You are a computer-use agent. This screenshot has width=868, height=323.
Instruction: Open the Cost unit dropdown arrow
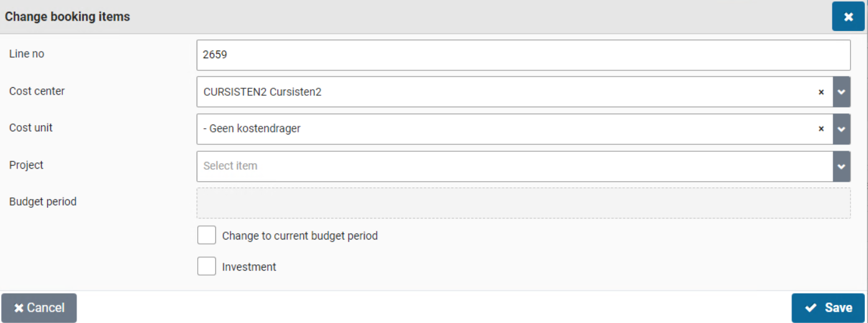[841, 129]
